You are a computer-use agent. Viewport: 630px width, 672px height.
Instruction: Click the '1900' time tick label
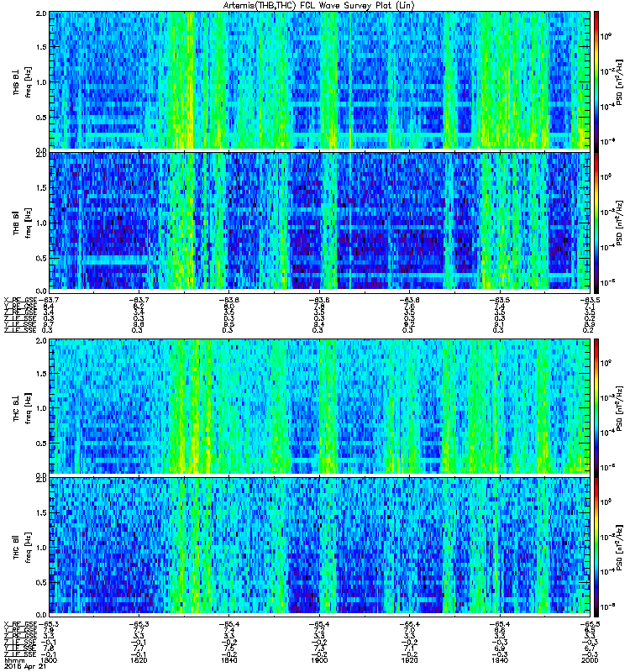pos(319,660)
